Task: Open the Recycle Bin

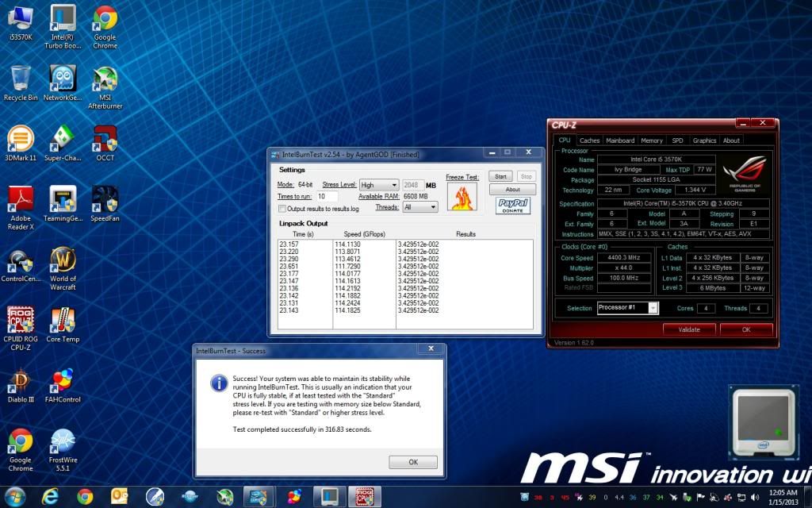Action: coord(21,83)
